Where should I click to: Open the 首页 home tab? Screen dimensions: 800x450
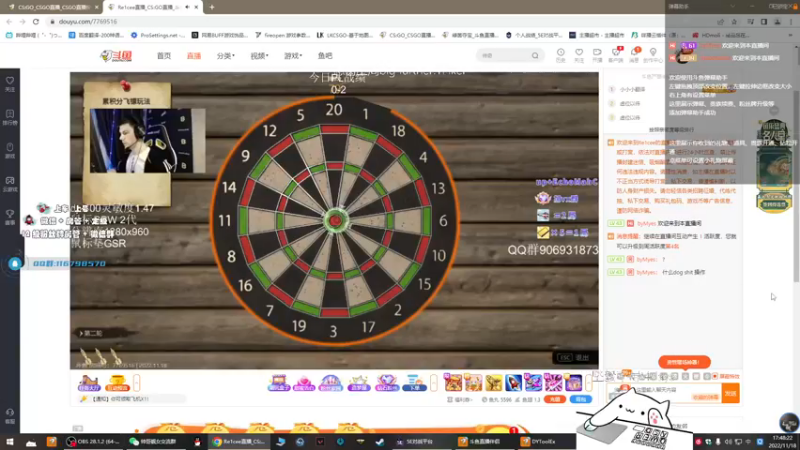pos(164,56)
